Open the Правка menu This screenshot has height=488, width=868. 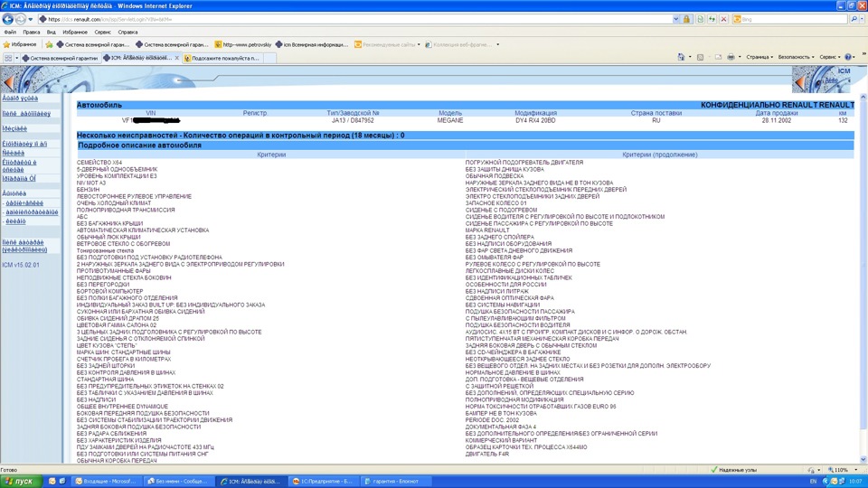[31, 33]
